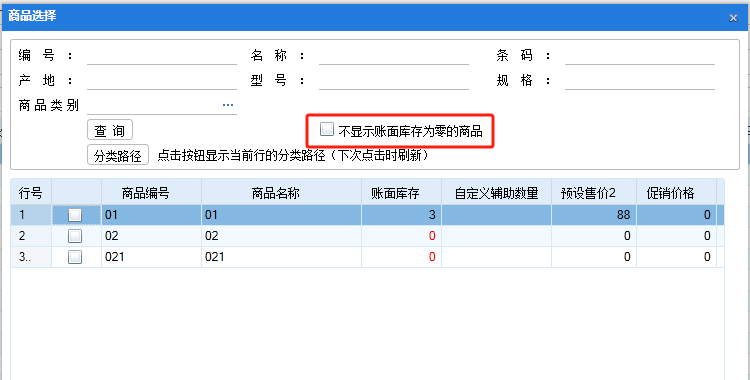
Task: Select product name cell 021
Action: pos(281,257)
